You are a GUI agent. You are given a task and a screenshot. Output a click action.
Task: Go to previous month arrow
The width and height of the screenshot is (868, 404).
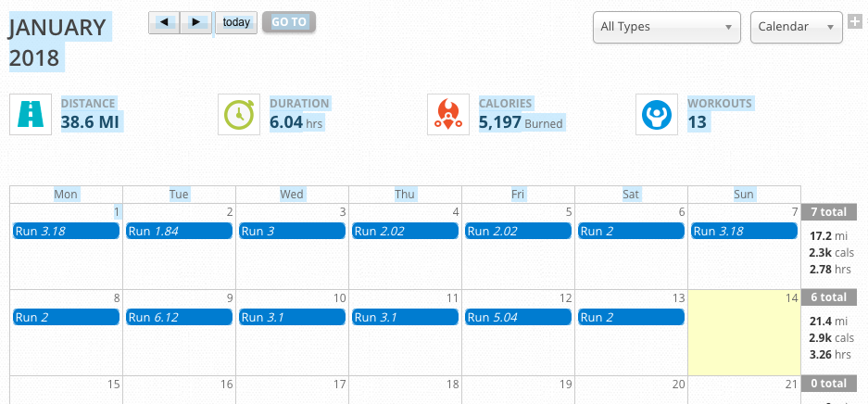point(164,21)
